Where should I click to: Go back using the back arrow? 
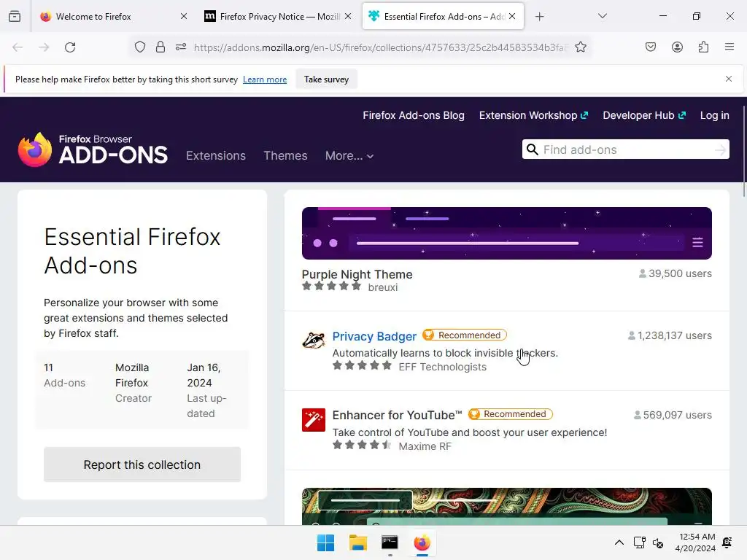[18, 47]
